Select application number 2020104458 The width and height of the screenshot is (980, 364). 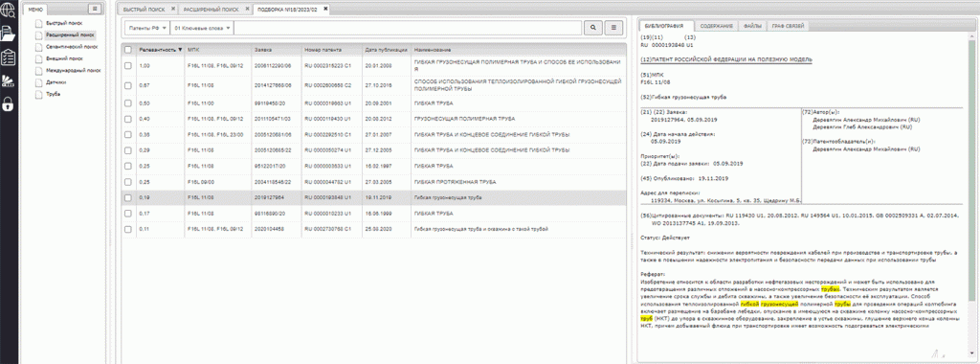pos(269,230)
